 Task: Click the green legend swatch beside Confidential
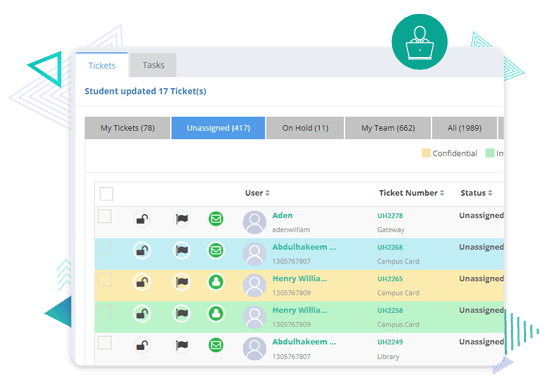(x=490, y=153)
